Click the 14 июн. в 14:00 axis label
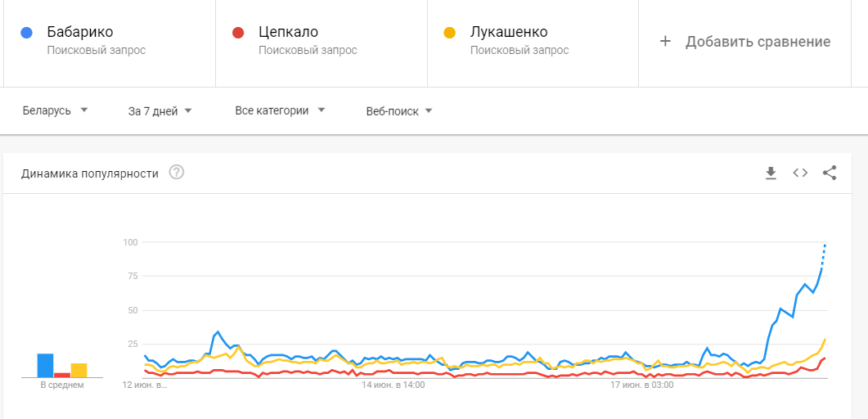This screenshot has height=419, width=868. (x=394, y=383)
